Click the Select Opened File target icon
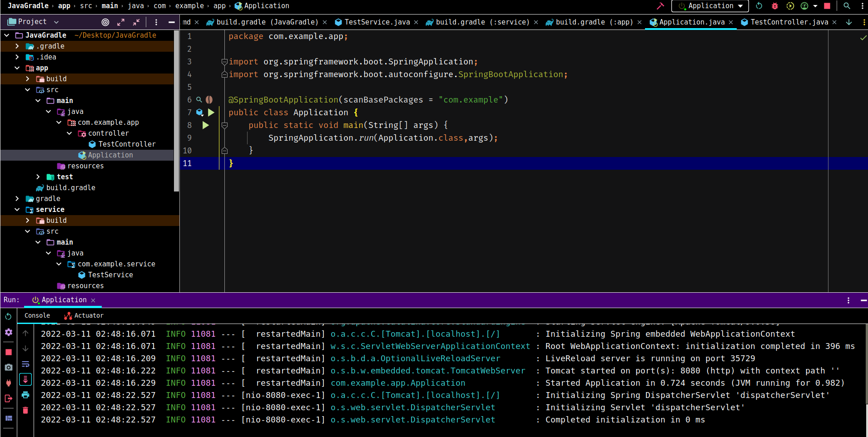Viewport: 868px width, 437px height. tap(105, 22)
